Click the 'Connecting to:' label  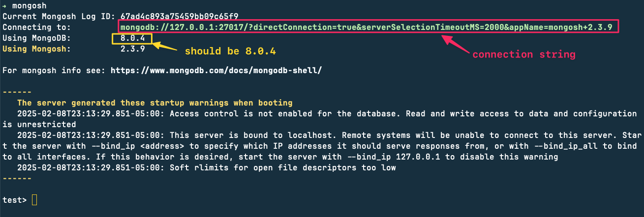[x=36, y=27]
